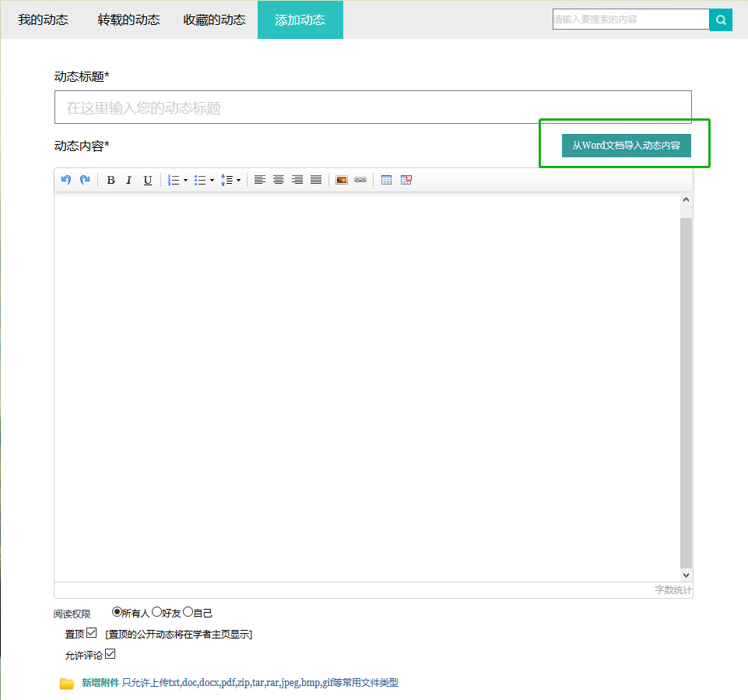Uncheck the 置顶 checkbox
748x700 pixels.
(x=92, y=633)
